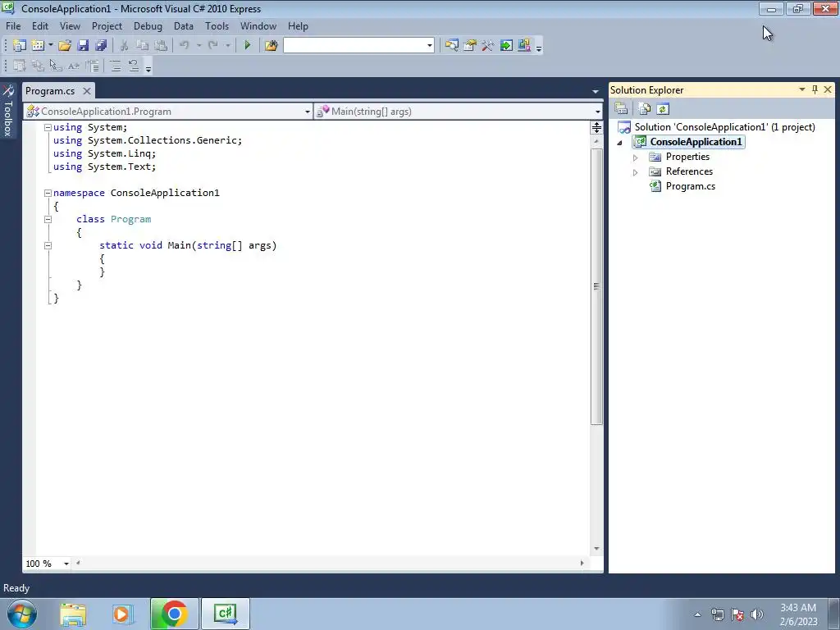Expand the Properties folder node
The width and height of the screenshot is (840, 630).
pyautogui.click(x=636, y=157)
